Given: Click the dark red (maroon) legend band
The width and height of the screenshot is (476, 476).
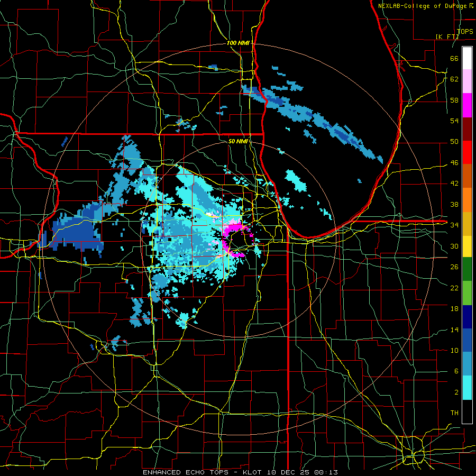Looking at the screenshot, I should [467, 129].
